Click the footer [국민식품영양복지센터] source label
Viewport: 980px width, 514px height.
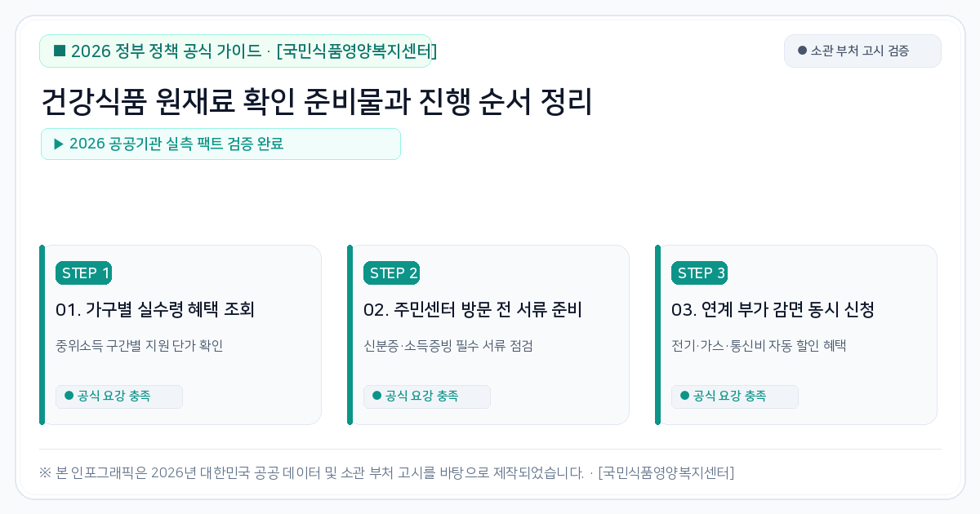(x=666, y=472)
